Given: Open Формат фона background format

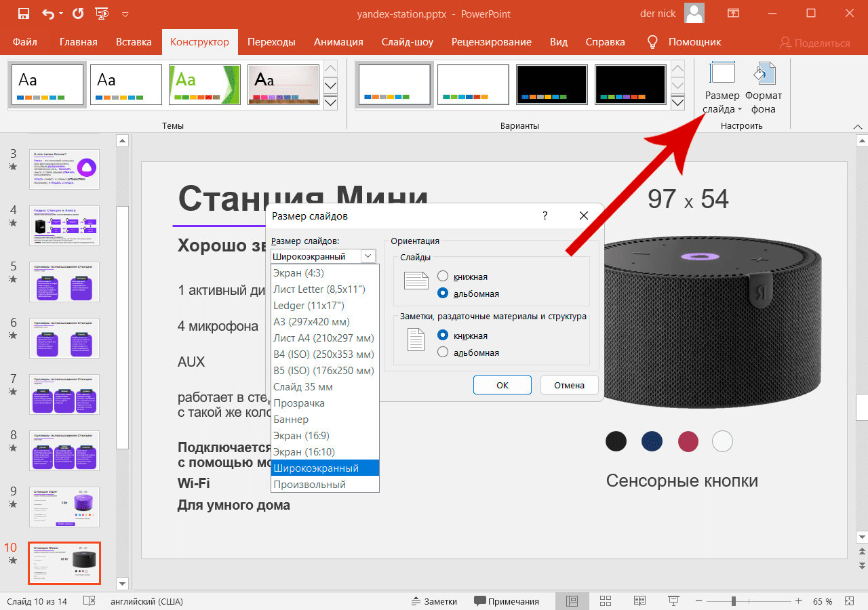Looking at the screenshot, I should tap(764, 87).
